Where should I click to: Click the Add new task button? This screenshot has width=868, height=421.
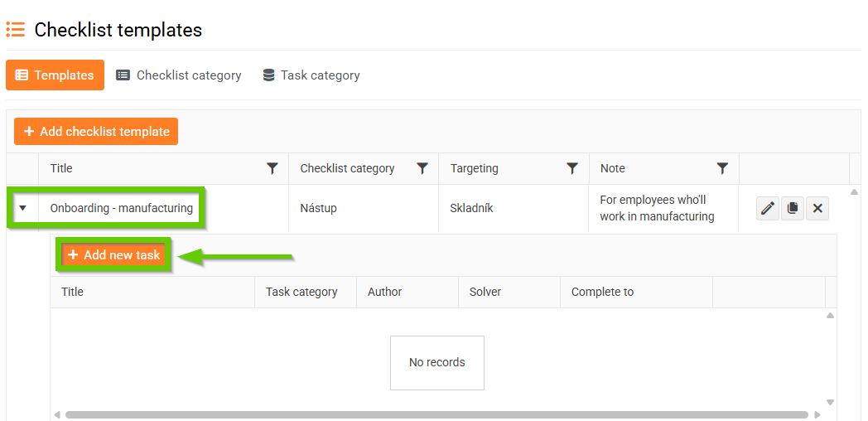pyautogui.click(x=114, y=255)
